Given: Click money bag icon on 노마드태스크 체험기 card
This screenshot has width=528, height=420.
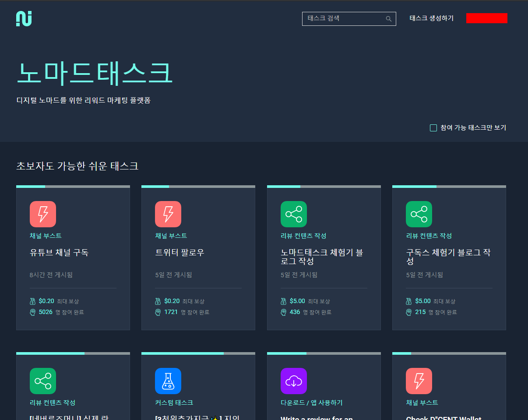Looking at the screenshot, I should pos(284,301).
